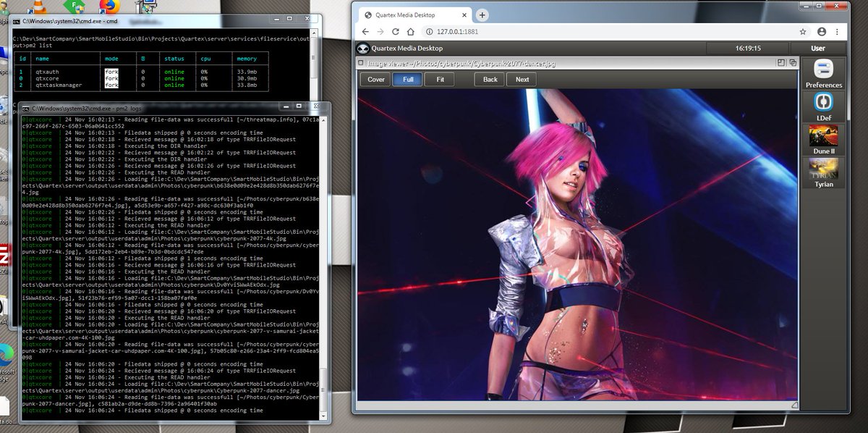The width and height of the screenshot is (868, 433).
Task: Bookmark this page with the star icon
Action: pyautogui.click(x=803, y=32)
